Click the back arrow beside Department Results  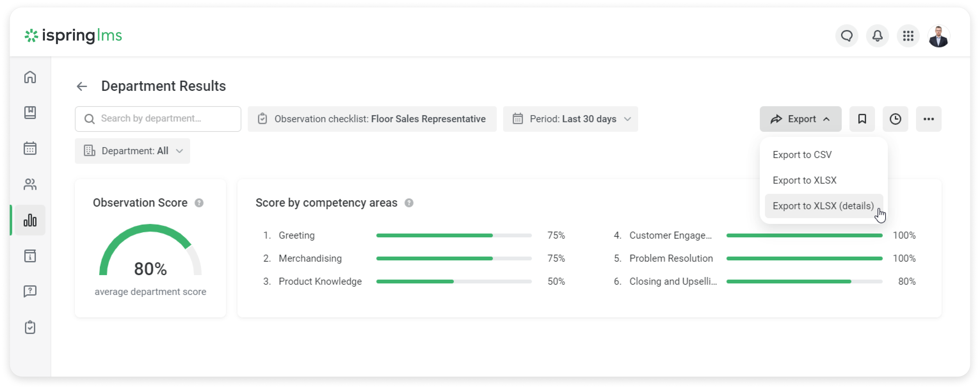pyautogui.click(x=82, y=86)
